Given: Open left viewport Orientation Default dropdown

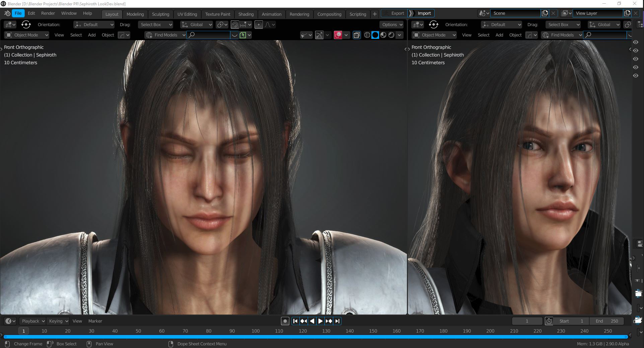Looking at the screenshot, I should pos(94,25).
